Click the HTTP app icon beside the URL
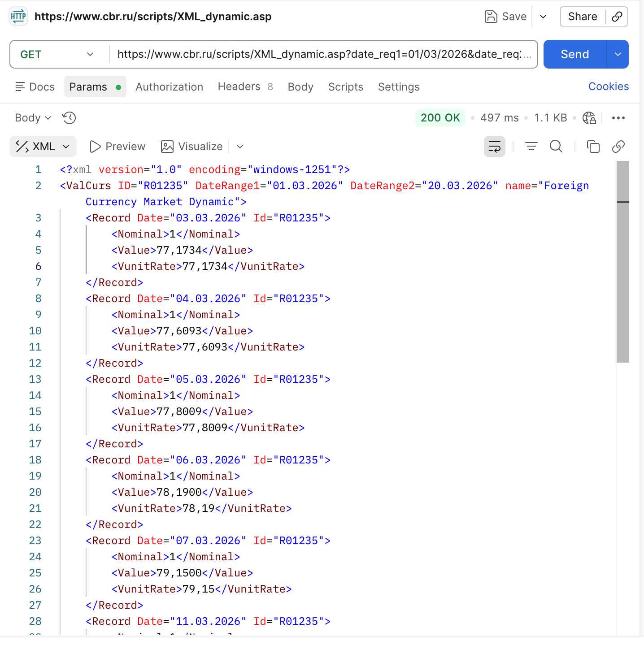This screenshot has width=644, height=658. pos(18,16)
